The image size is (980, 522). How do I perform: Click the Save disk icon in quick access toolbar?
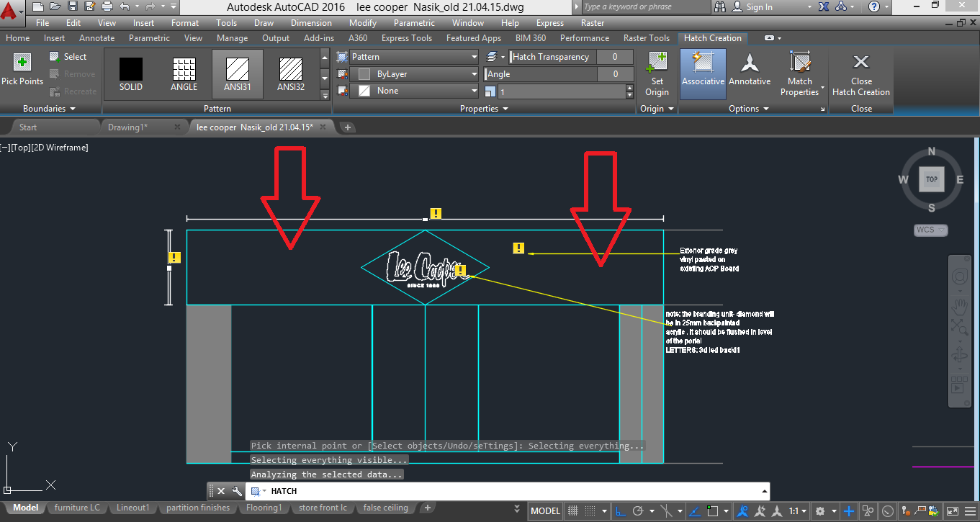pos(73,6)
